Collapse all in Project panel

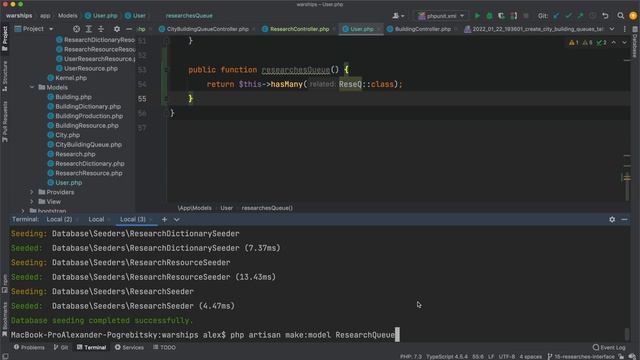pos(101,29)
